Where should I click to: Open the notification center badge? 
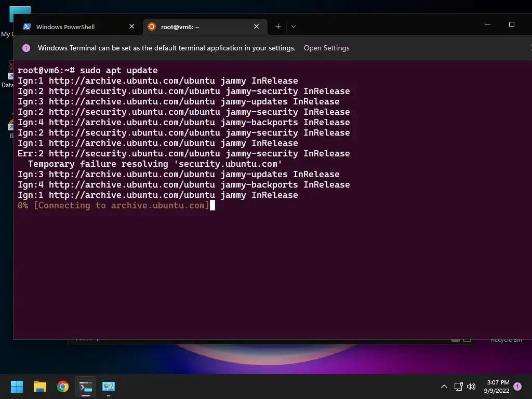point(517,387)
